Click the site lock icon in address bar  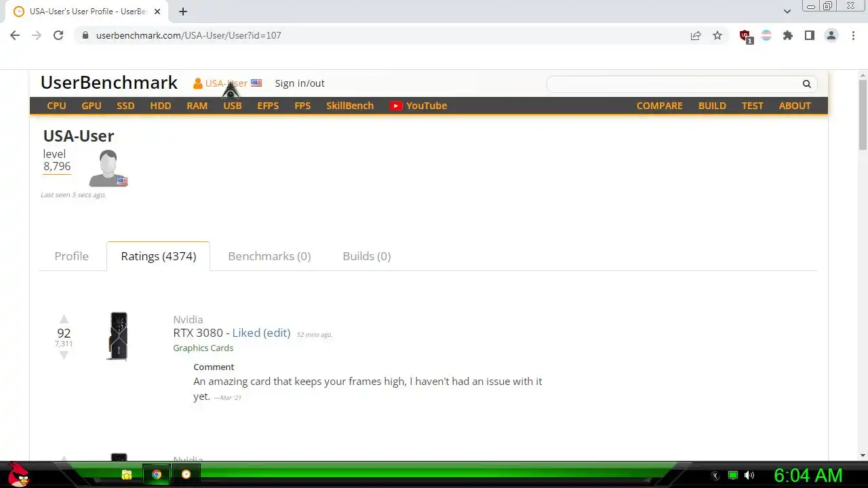[x=84, y=35]
